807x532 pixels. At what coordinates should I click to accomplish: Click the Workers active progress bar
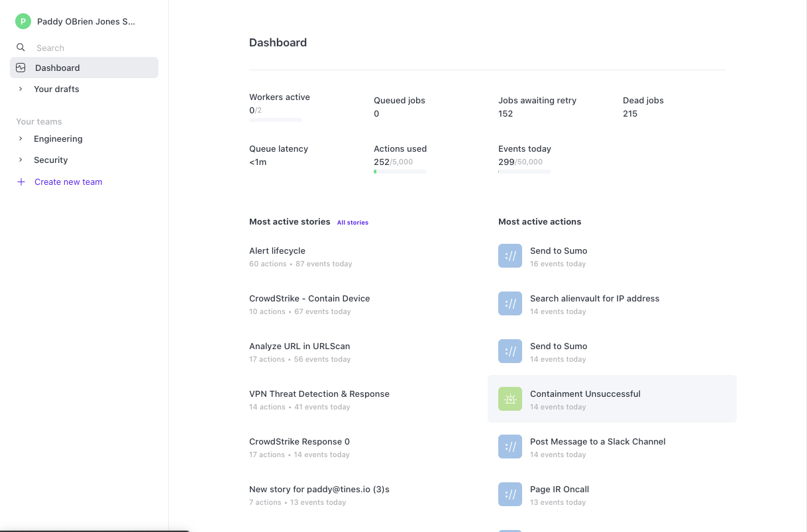(x=276, y=120)
